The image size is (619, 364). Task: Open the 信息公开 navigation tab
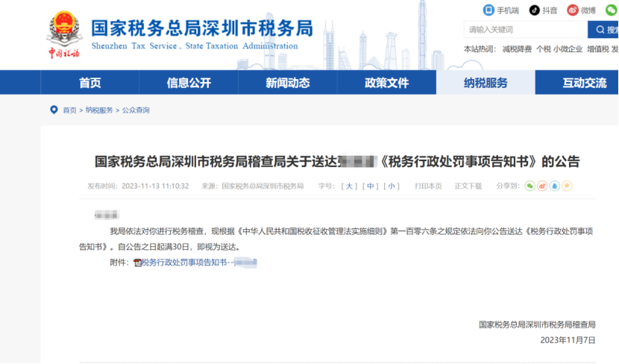point(189,83)
